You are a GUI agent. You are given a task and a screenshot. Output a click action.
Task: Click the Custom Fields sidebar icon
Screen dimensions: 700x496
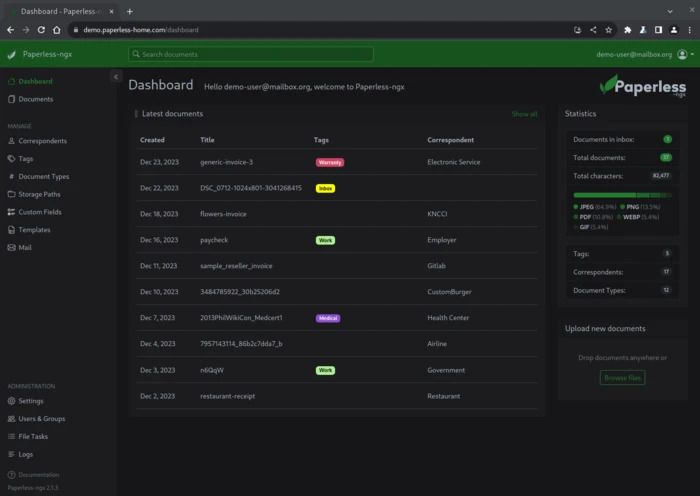point(12,212)
